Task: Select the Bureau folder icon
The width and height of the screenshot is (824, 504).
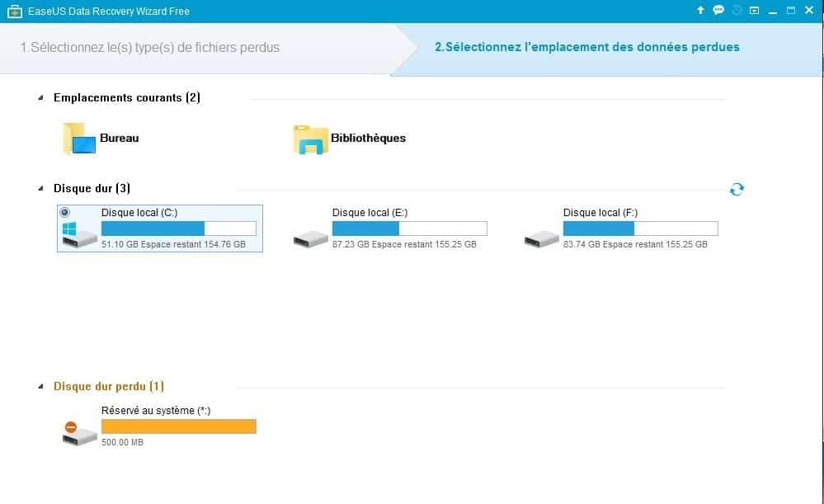Action: coord(79,139)
